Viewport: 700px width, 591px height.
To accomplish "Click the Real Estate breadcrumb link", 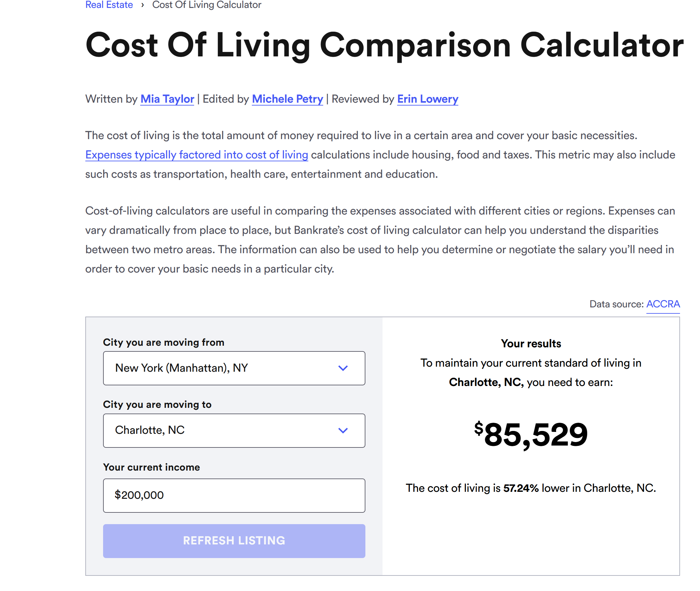I will click(x=109, y=5).
